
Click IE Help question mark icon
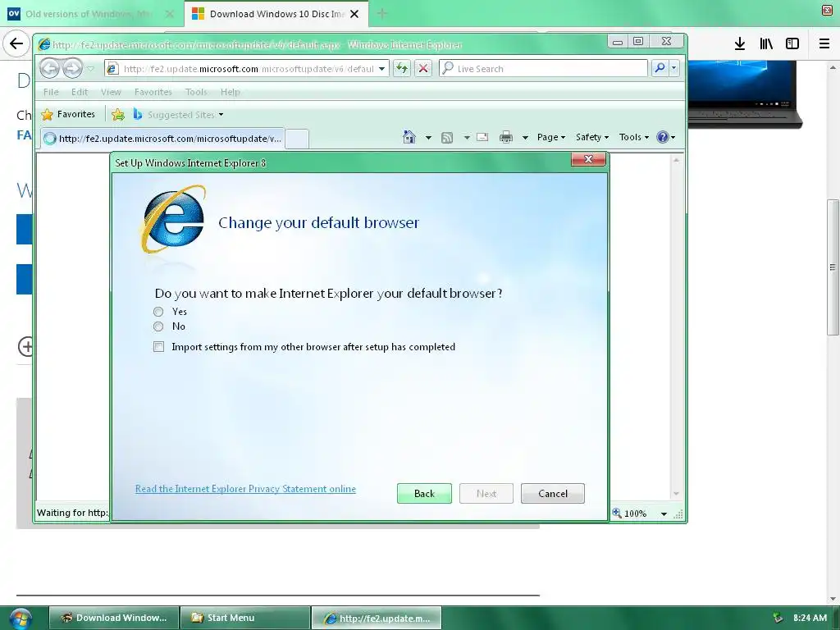point(663,137)
